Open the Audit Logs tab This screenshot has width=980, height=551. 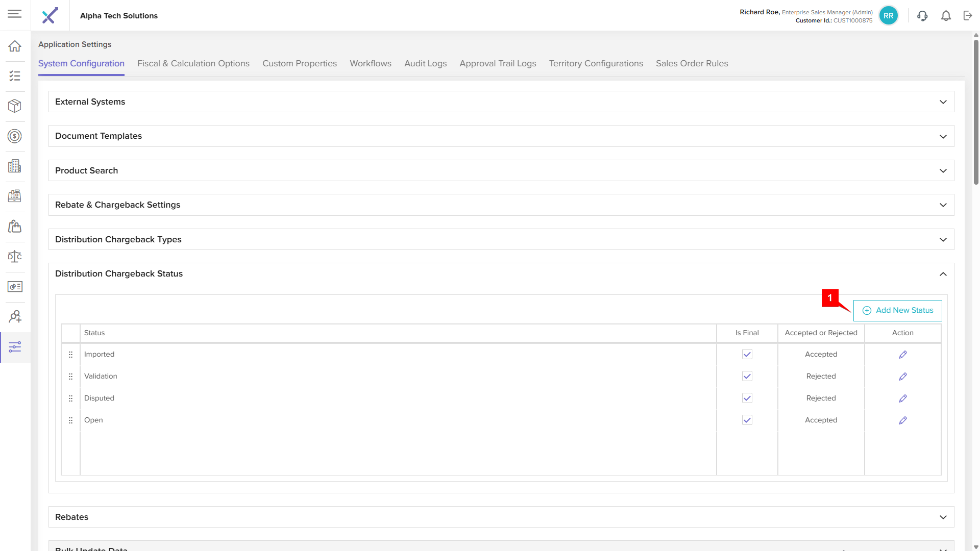(x=425, y=63)
